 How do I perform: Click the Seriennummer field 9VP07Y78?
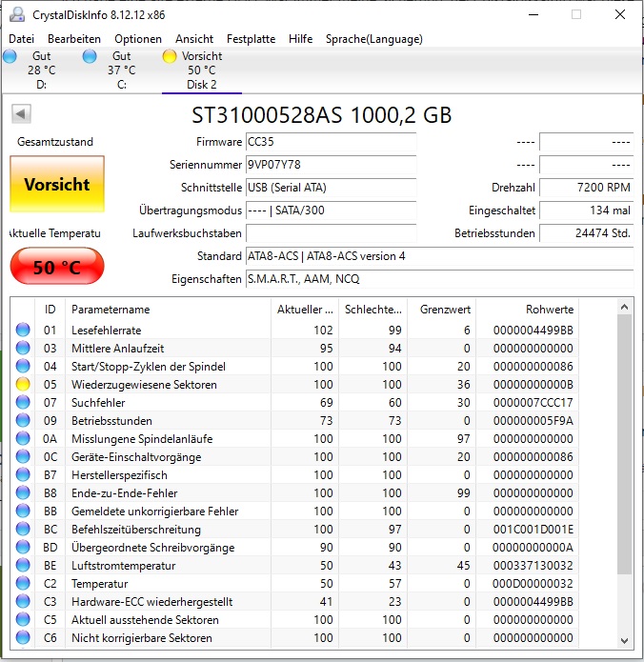332,165
